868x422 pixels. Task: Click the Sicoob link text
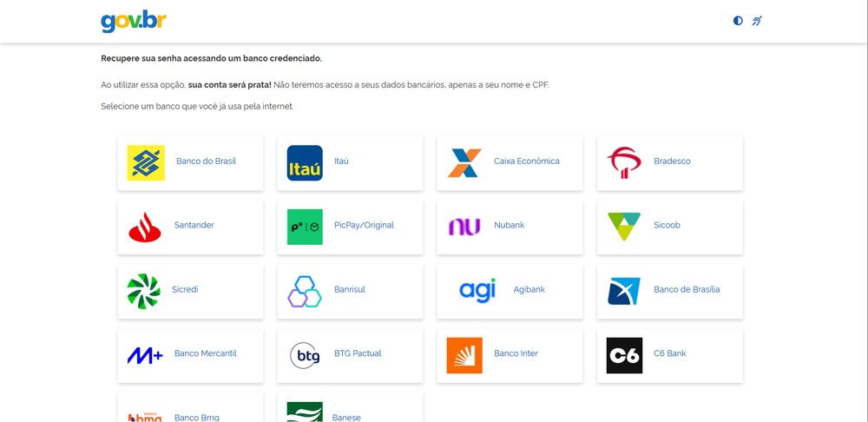pyautogui.click(x=667, y=225)
